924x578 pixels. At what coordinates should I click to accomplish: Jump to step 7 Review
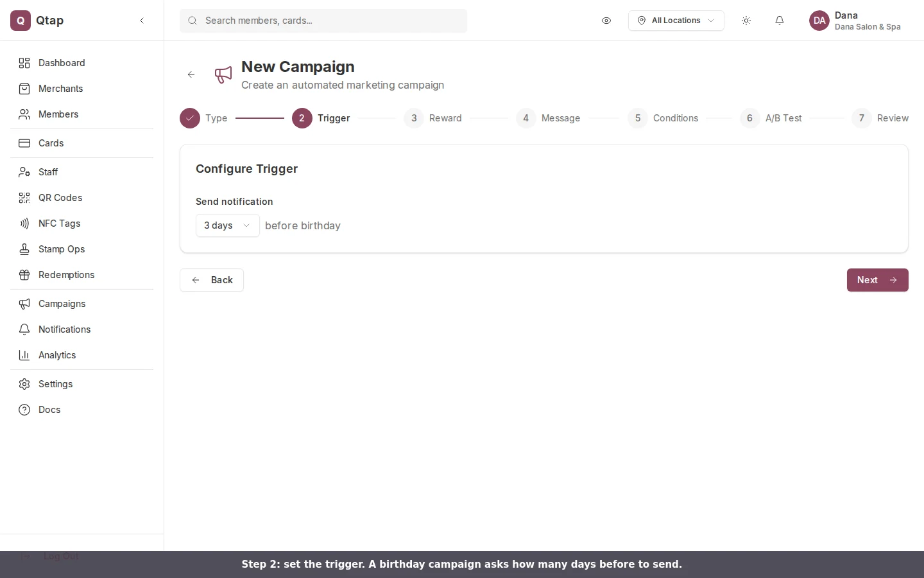[x=880, y=118]
